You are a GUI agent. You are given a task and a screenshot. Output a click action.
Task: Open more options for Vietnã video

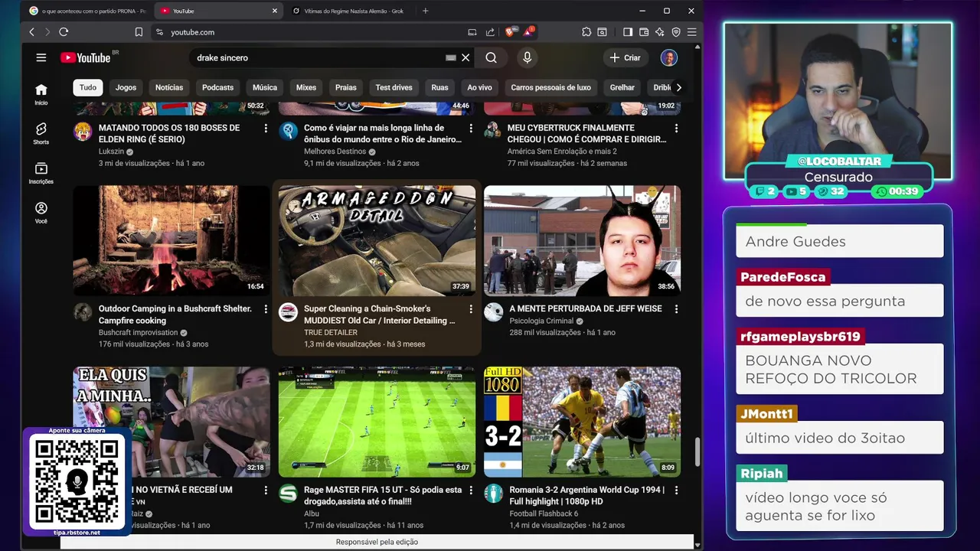point(266,490)
